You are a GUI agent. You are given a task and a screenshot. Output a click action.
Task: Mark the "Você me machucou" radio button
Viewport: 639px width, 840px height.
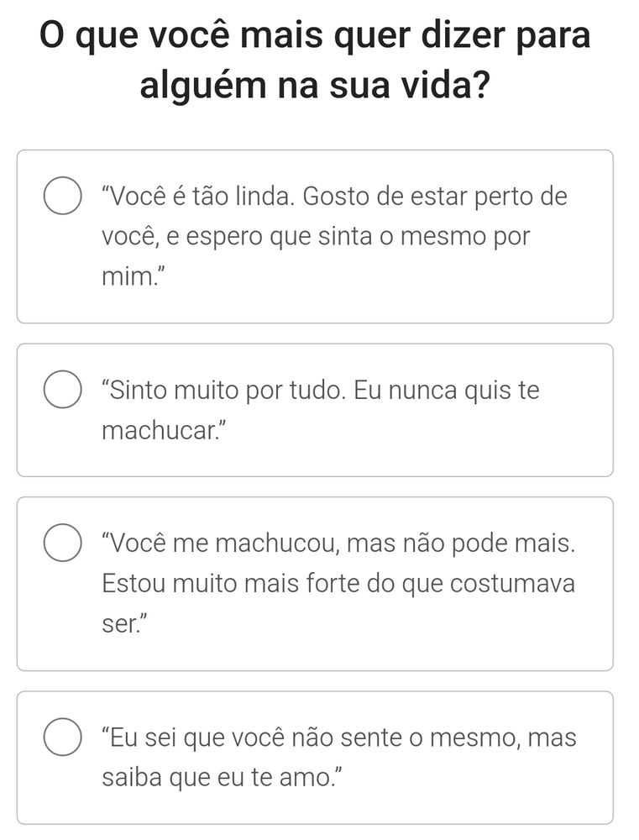pyautogui.click(x=63, y=543)
